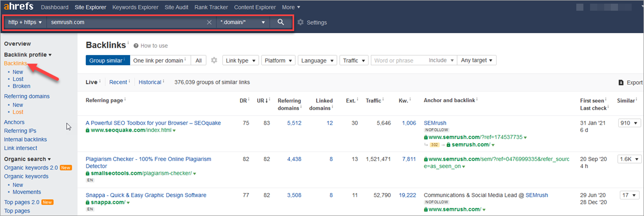Collapse the Backlink profile section
This screenshot has height=216, width=644.
tap(28, 55)
